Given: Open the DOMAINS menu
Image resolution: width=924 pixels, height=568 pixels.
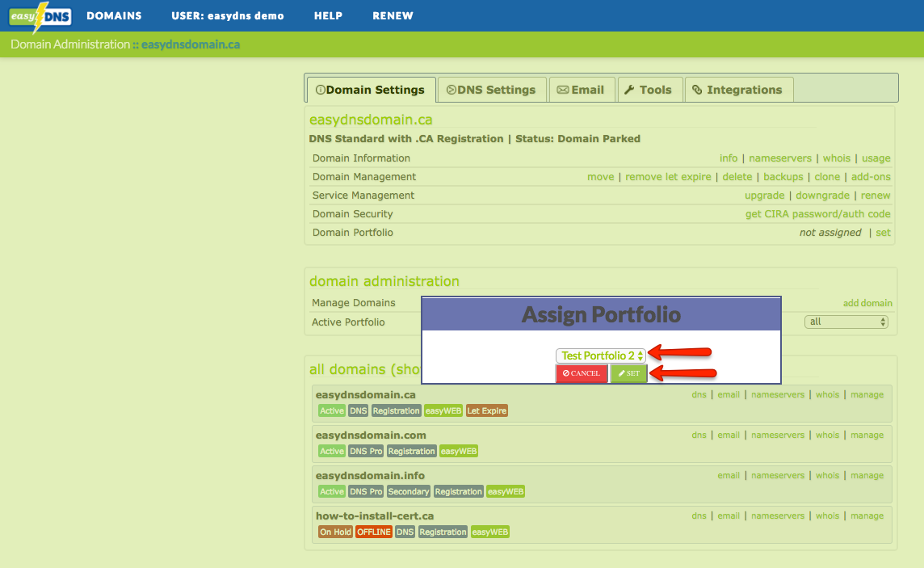Looking at the screenshot, I should pos(115,16).
